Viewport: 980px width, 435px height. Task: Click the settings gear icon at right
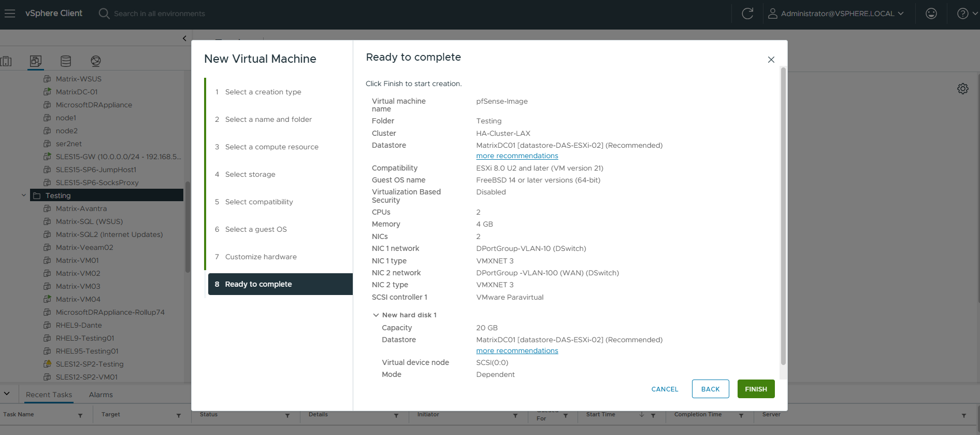962,89
